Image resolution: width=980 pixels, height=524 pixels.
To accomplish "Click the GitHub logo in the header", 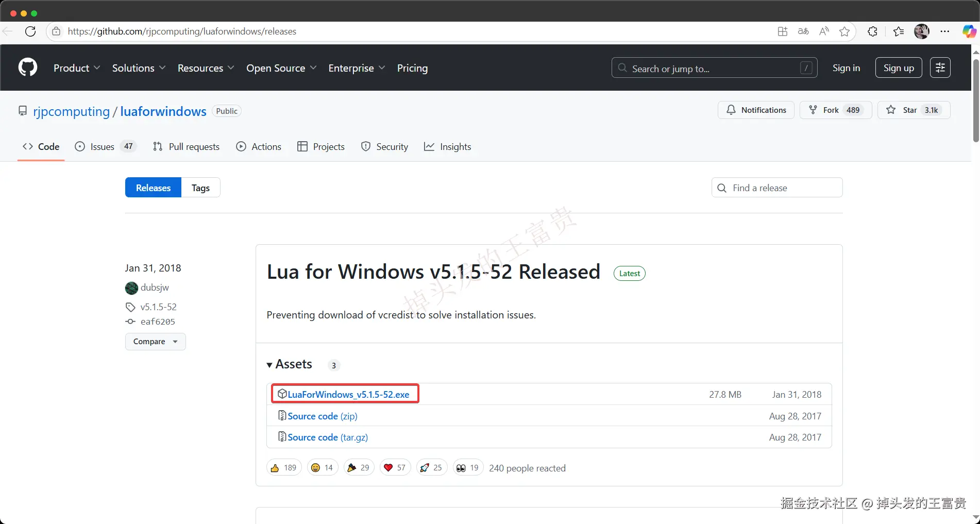I will [x=28, y=67].
